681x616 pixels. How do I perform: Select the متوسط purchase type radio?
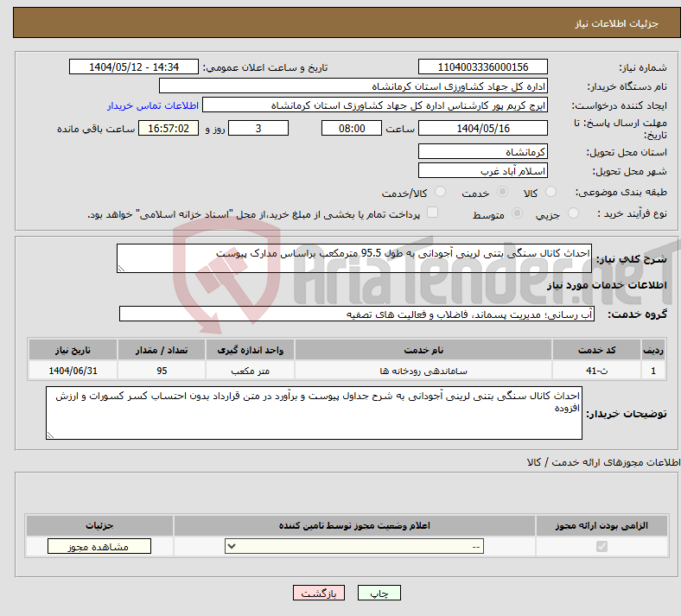[x=517, y=213]
